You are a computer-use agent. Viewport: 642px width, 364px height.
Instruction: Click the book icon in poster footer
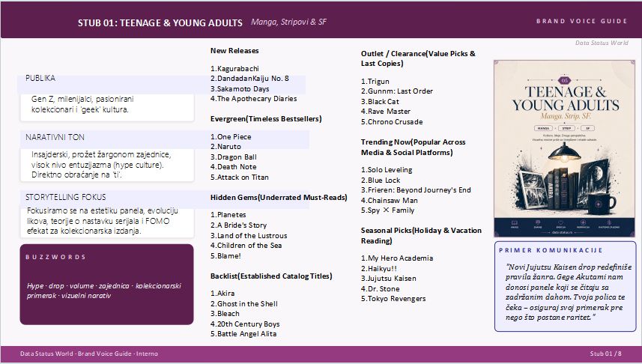515,222
